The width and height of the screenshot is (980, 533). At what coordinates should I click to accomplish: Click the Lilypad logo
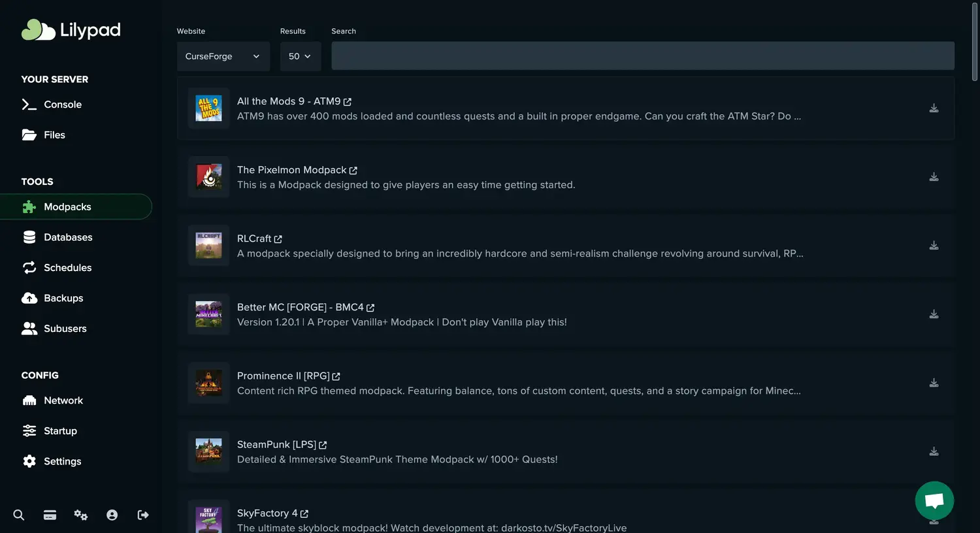[x=71, y=30]
